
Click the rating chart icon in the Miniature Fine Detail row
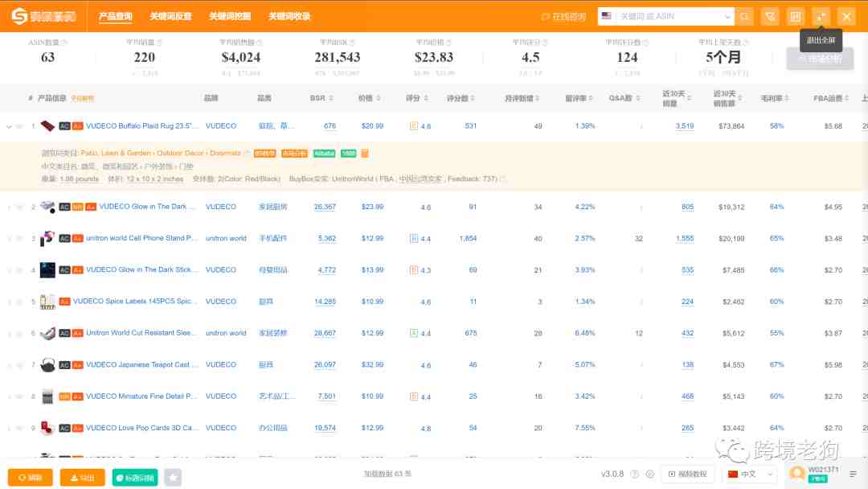414,397
